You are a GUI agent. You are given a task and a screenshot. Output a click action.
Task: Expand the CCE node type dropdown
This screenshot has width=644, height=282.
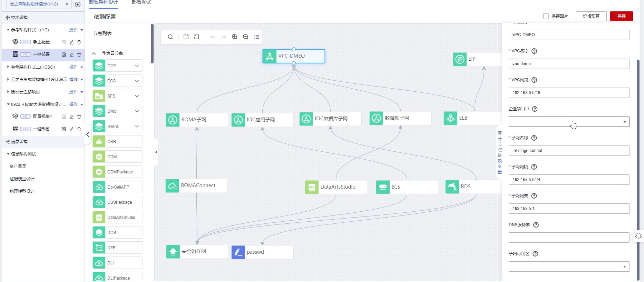[x=137, y=66]
